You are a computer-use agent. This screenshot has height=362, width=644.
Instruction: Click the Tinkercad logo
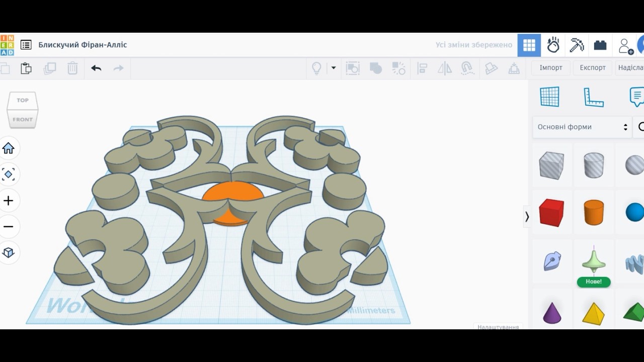[x=7, y=45]
